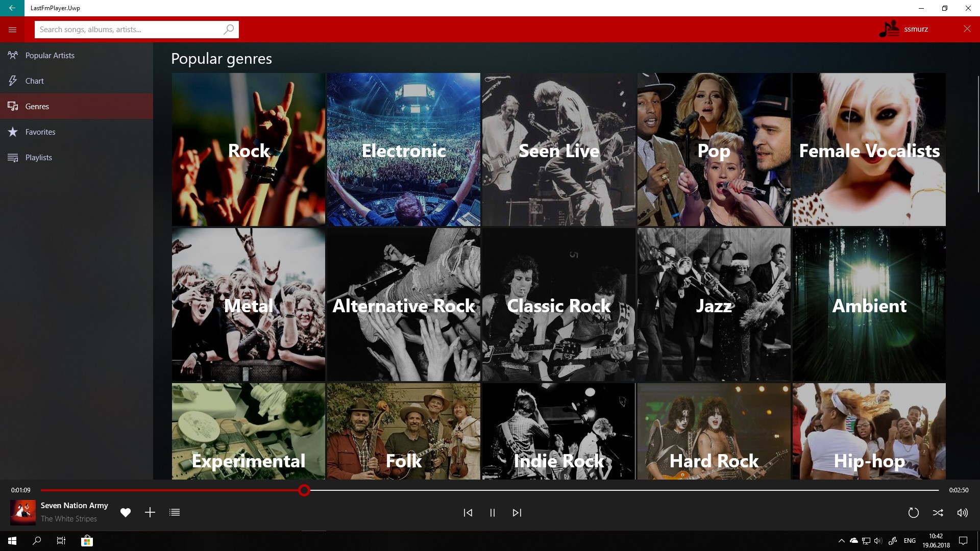Pause the playing song
The image size is (980, 551).
point(493,513)
